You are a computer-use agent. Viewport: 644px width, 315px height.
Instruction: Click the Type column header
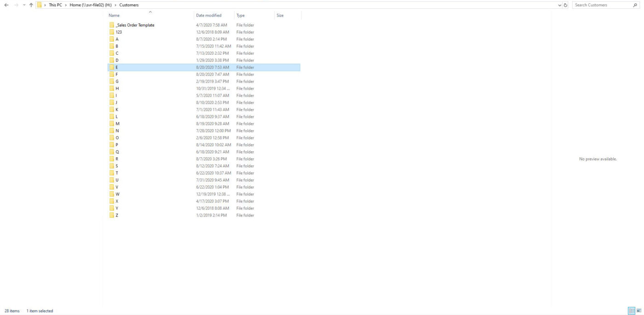[x=241, y=16]
